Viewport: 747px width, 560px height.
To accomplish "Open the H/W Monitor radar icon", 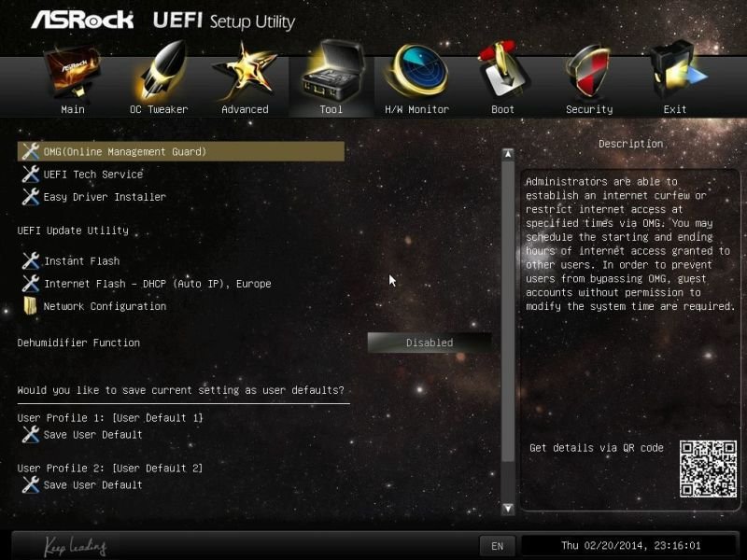I will (417, 70).
